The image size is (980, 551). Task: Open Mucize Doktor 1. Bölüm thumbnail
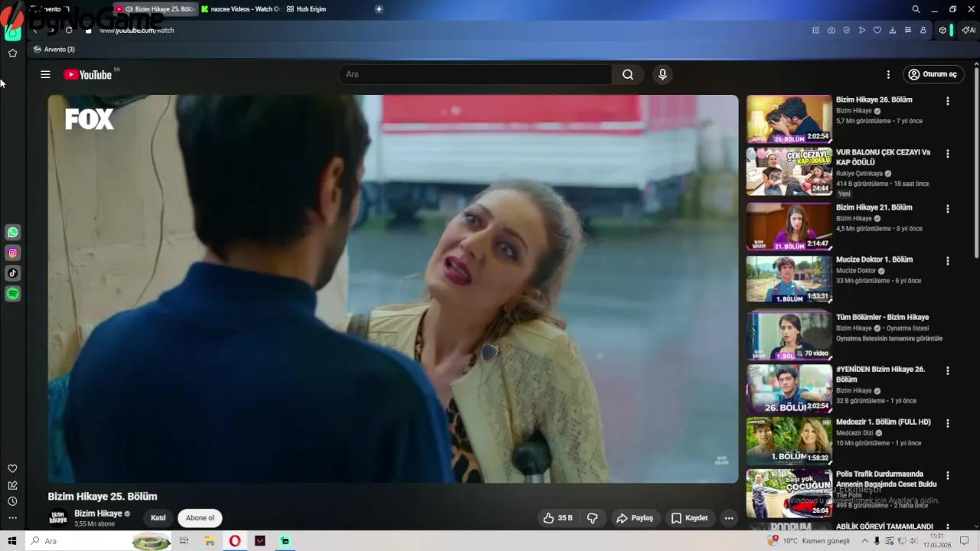pyautogui.click(x=789, y=279)
